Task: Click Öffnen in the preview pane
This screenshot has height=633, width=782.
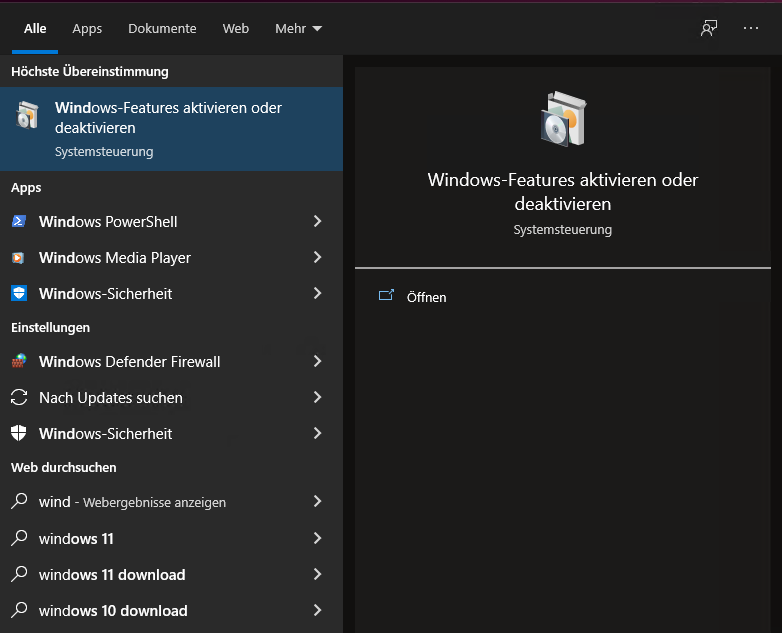Action: 426,297
